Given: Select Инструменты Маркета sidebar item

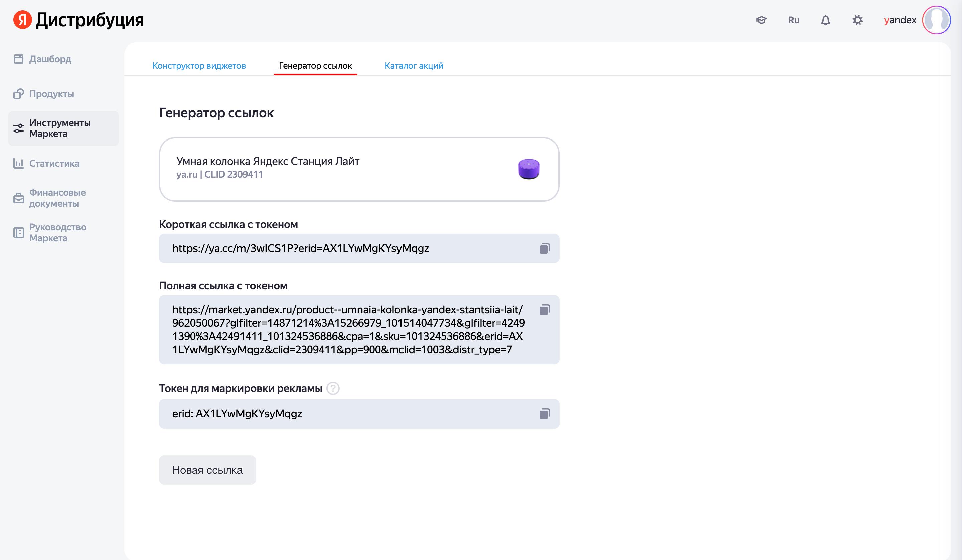Looking at the screenshot, I should coord(63,128).
